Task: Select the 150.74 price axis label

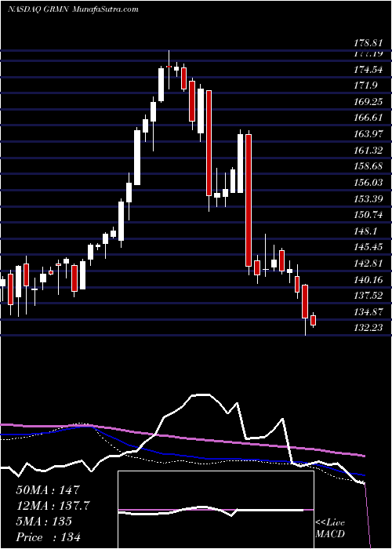Action: [x=367, y=215]
